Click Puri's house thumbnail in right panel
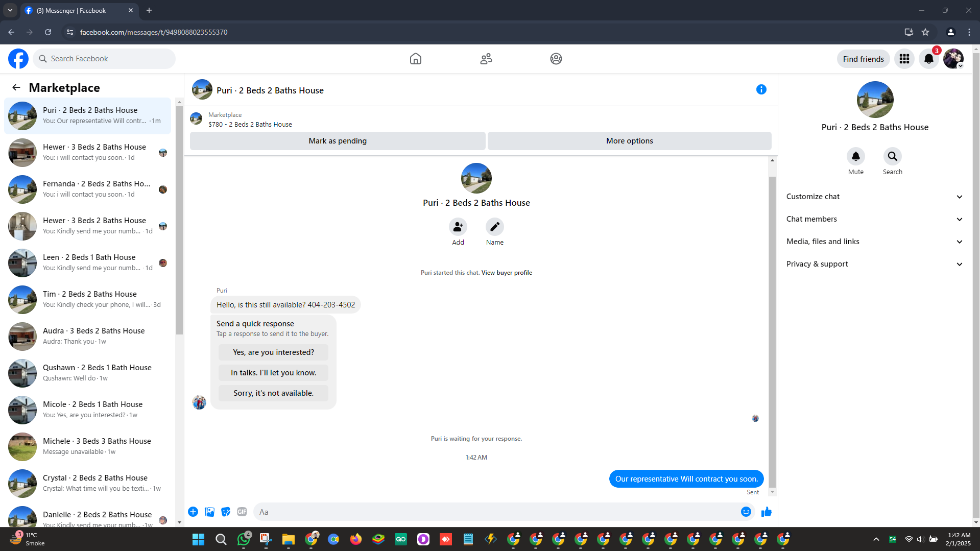980x551 pixels. 875,100
